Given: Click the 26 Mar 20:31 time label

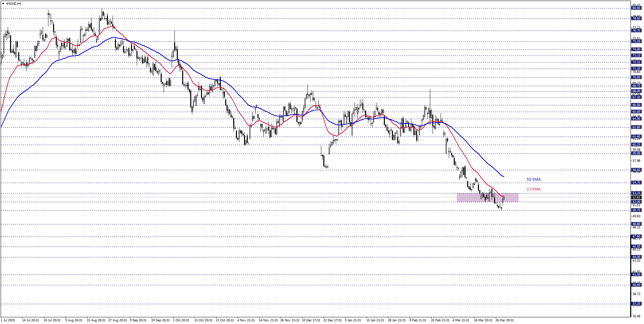Looking at the screenshot, I should 505,320.
